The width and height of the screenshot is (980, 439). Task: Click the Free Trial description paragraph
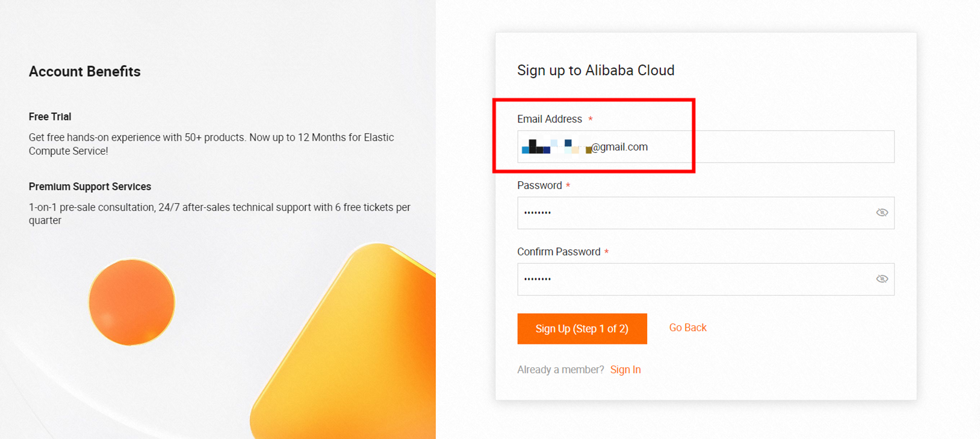click(x=211, y=144)
